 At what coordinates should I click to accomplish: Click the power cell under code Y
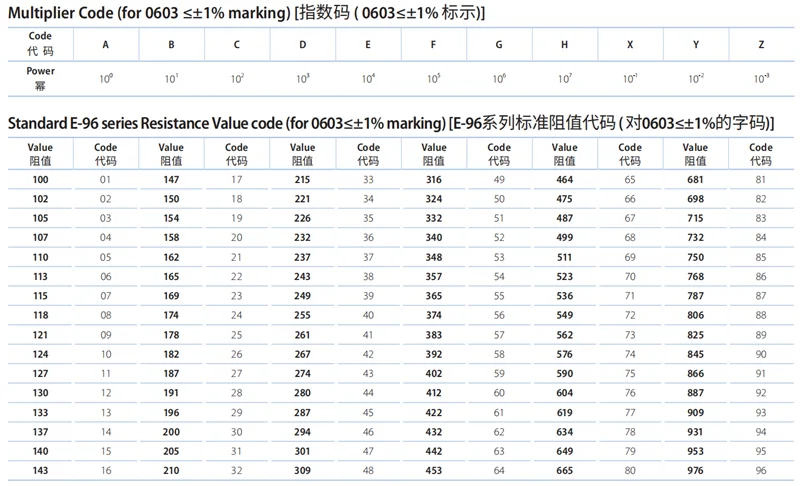click(695, 78)
